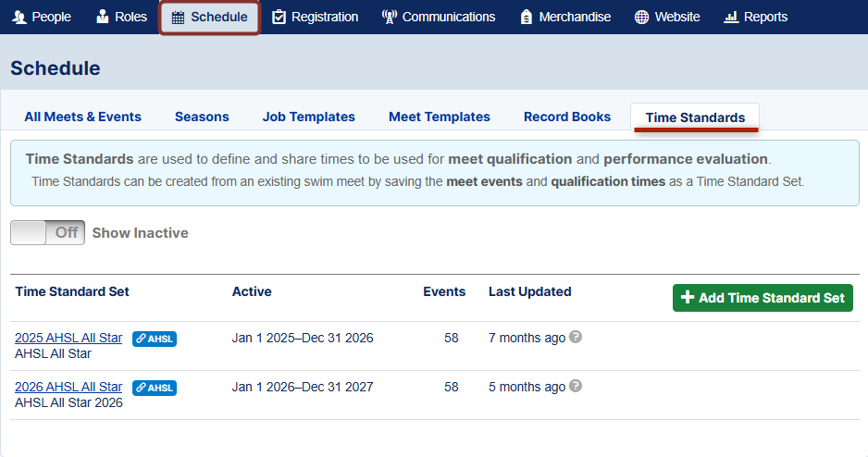Viewport: 868px width, 457px height.
Task: Open the Merchandise menu
Action: 565,18
